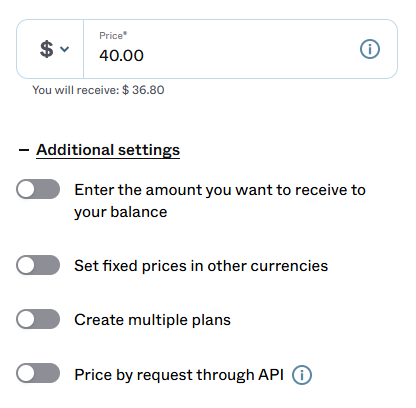Click the 'Enter the amount you want to receive' label

pos(220,190)
